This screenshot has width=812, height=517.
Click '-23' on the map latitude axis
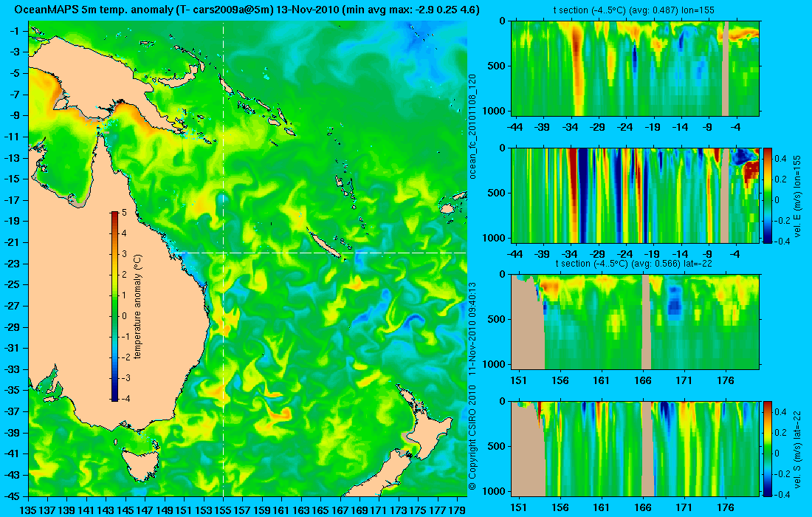[12, 263]
